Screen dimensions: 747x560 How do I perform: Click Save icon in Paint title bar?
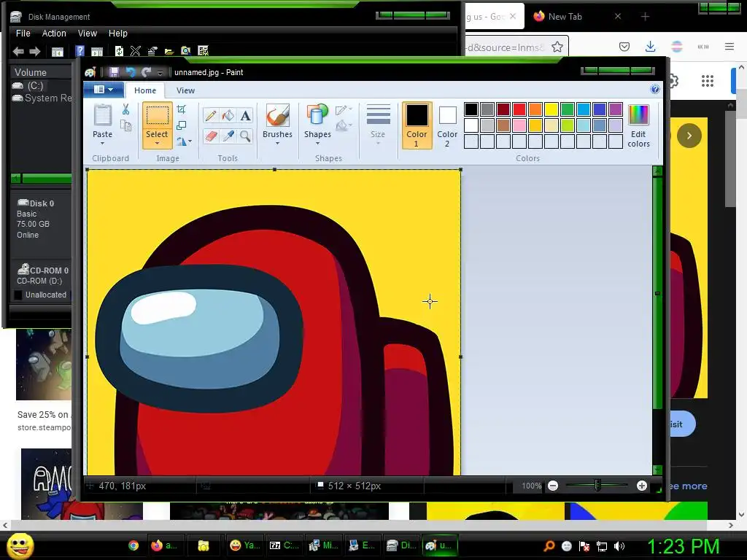tap(114, 72)
